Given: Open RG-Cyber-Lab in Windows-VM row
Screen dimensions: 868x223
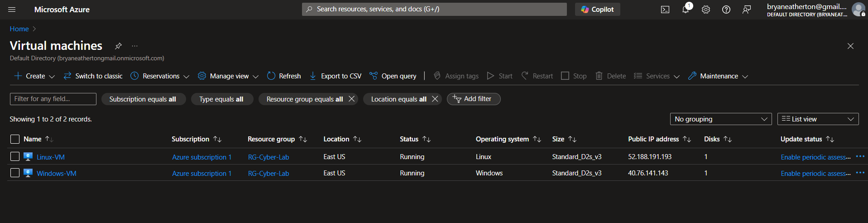Looking at the screenshot, I should [269, 173].
